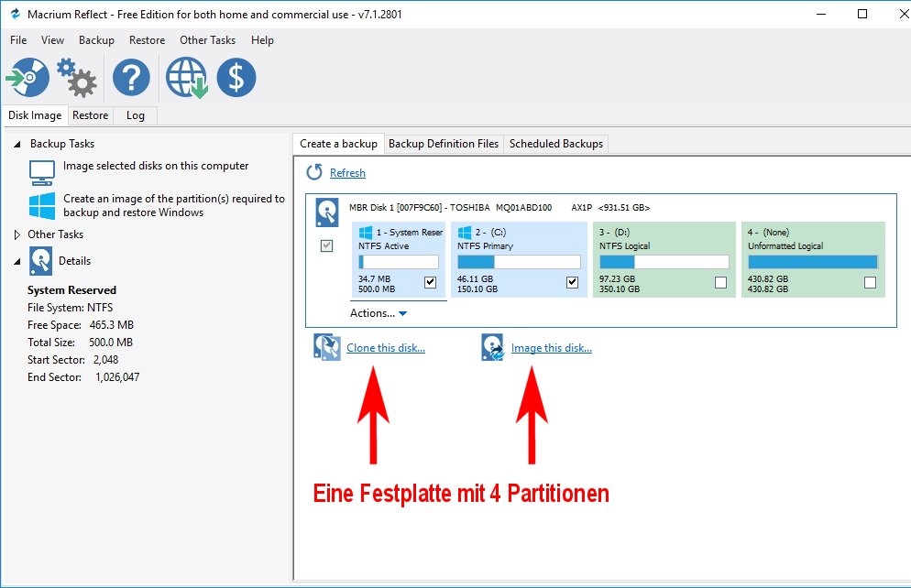Switch to the Log tab
Viewport: 911px width, 588px height.
coord(135,114)
